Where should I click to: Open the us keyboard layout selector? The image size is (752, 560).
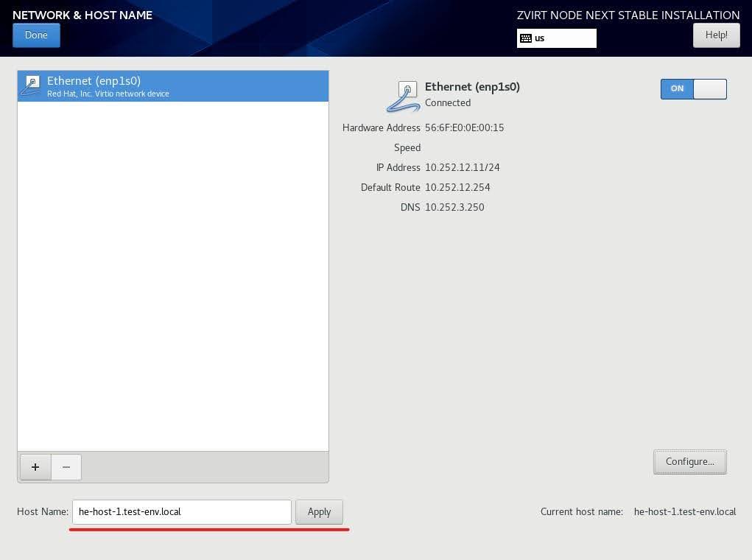[556, 38]
